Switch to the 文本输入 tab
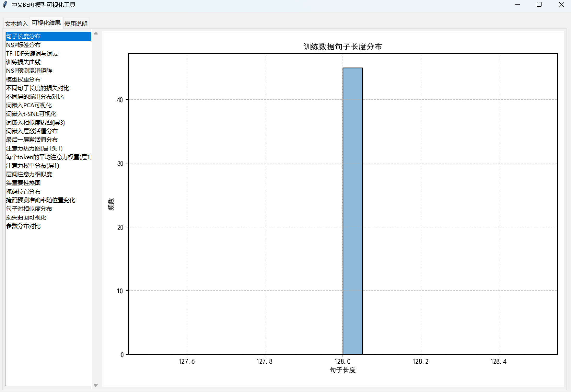 tap(16, 24)
